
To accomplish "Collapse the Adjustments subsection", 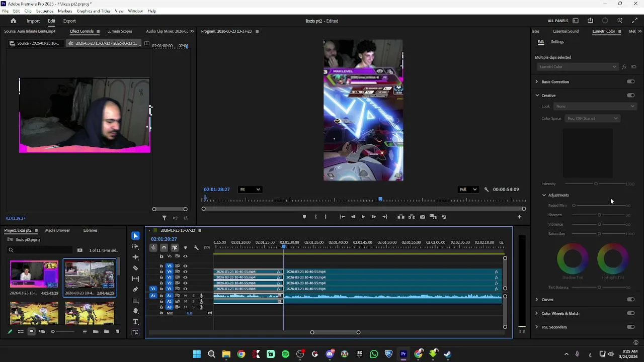I will [544, 195].
